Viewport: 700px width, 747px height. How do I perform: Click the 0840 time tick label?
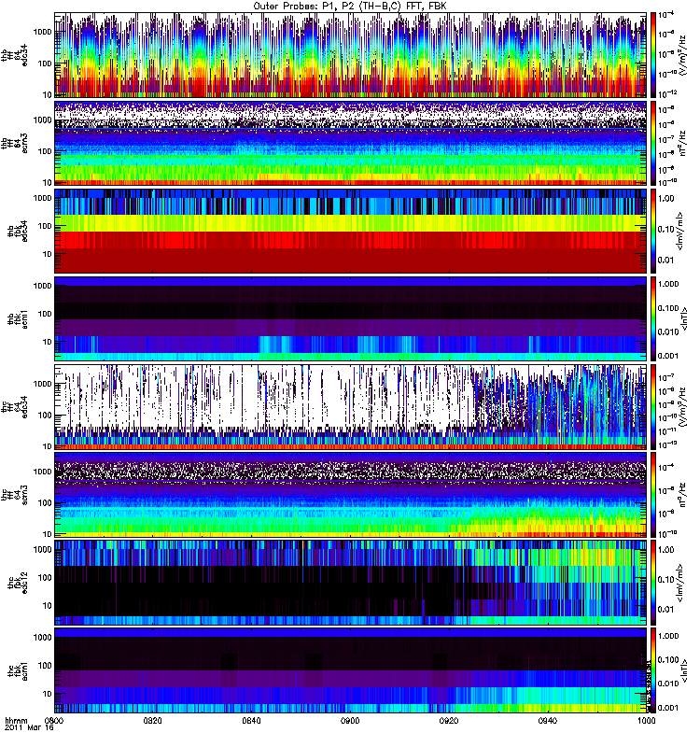[252, 721]
